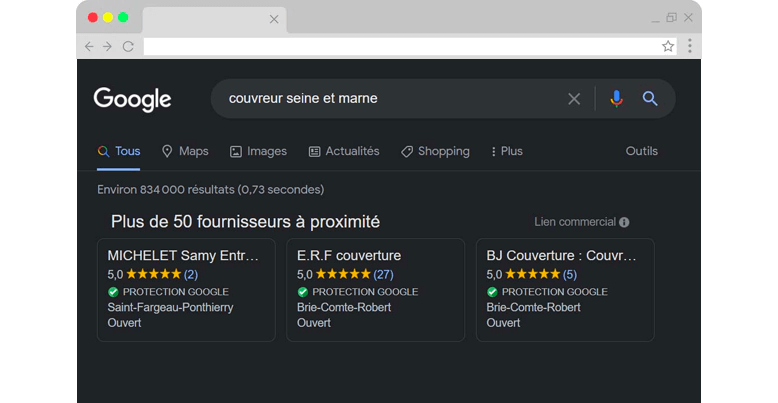Click the Lien commercial info icon

click(624, 222)
